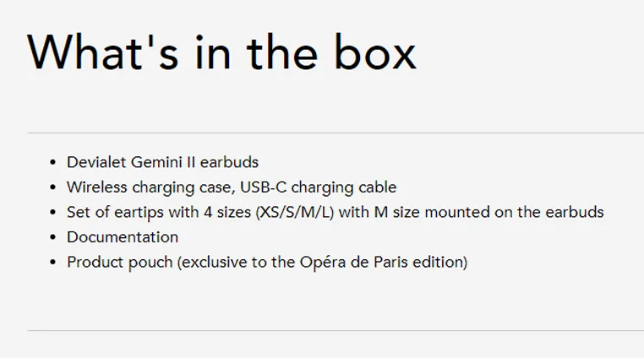Click the Set of eartips line
This screenshot has width=644, height=358.
[336, 212]
